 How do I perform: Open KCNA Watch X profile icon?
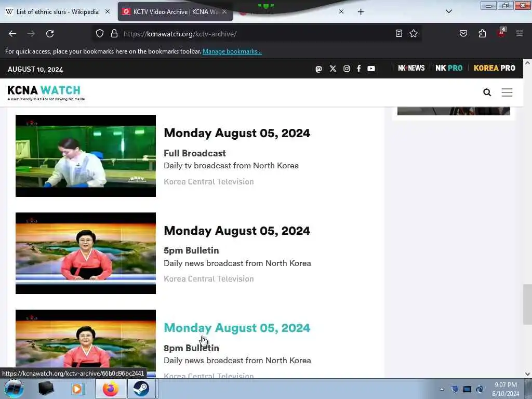click(333, 69)
